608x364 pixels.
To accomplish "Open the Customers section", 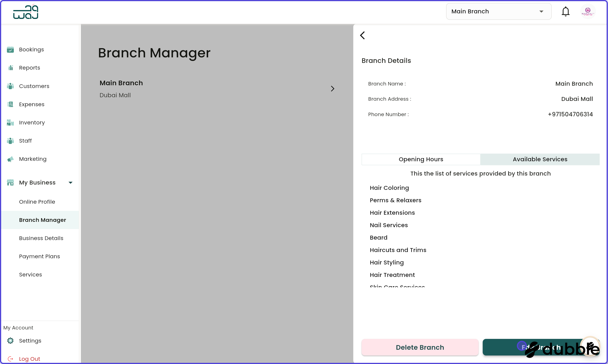I will point(34,86).
